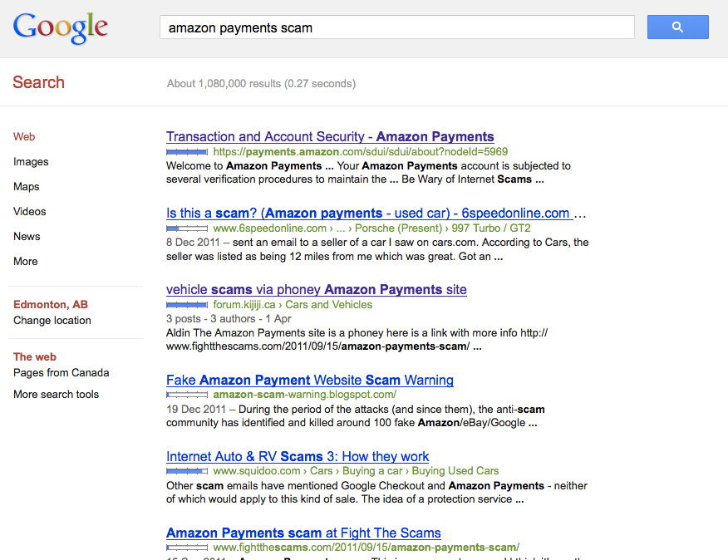Click rating bar beside forum.kijiji.ca result

pyautogui.click(x=187, y=305)
